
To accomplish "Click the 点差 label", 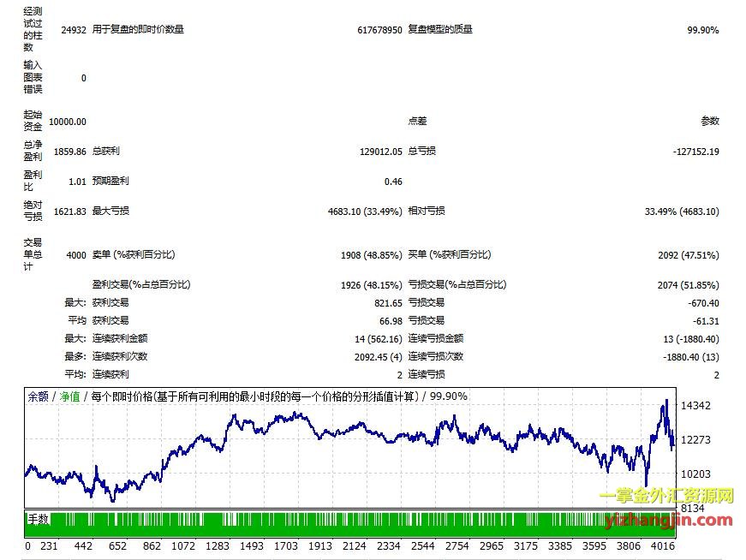I will pos(418,122).
